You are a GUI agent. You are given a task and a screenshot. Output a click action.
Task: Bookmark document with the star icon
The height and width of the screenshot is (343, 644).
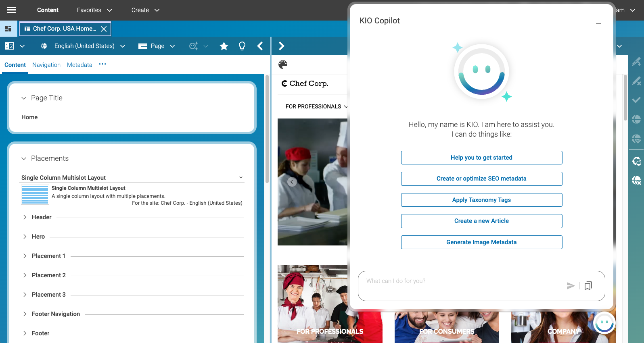point(224,46)
